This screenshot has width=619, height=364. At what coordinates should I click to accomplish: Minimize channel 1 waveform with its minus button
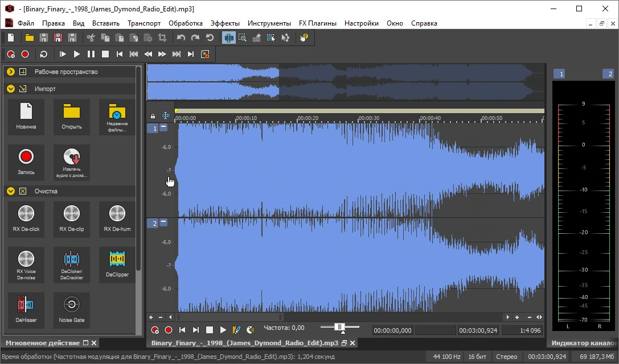[163, 127]
